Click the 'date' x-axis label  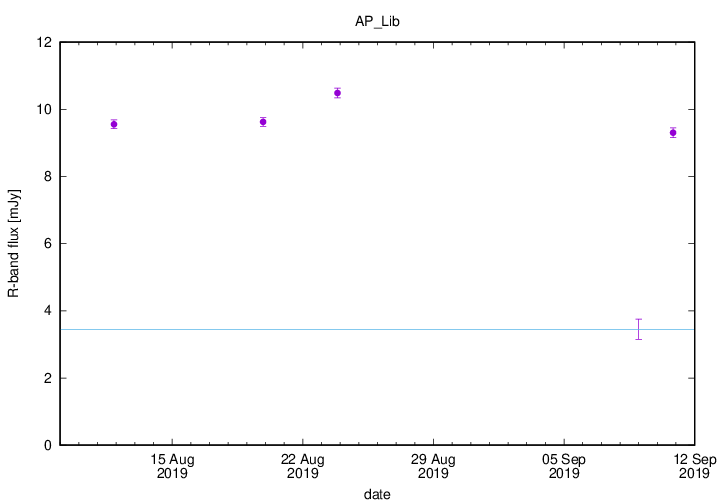(x=377, y=494)
